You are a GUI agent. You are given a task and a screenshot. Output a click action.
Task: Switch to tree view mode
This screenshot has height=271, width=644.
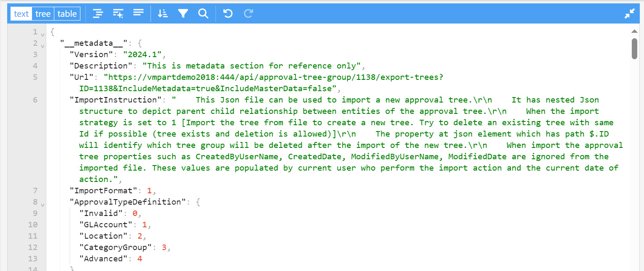coord(43,13)
